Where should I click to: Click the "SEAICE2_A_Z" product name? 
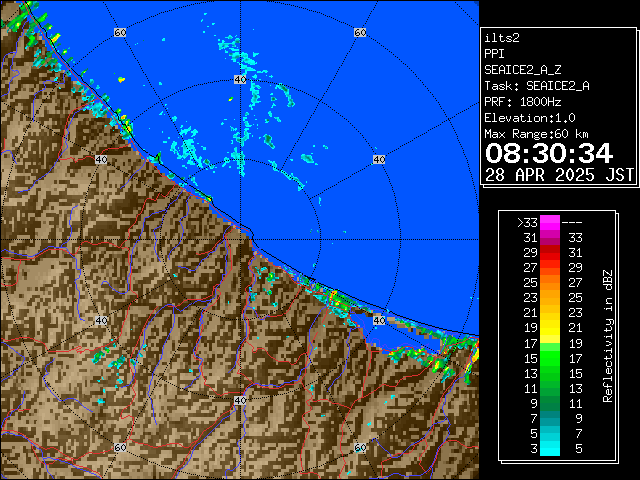[x=523, y=70]
